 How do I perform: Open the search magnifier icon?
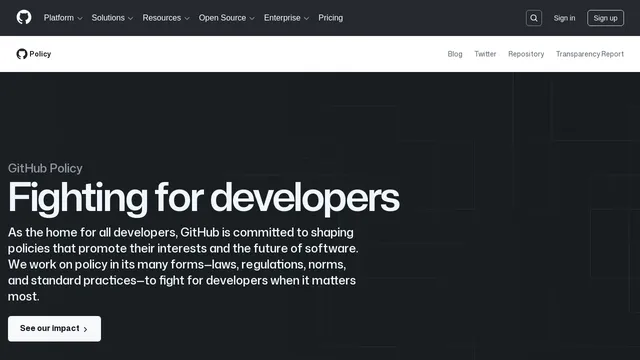pyautogui.click(x=533, y=18)
